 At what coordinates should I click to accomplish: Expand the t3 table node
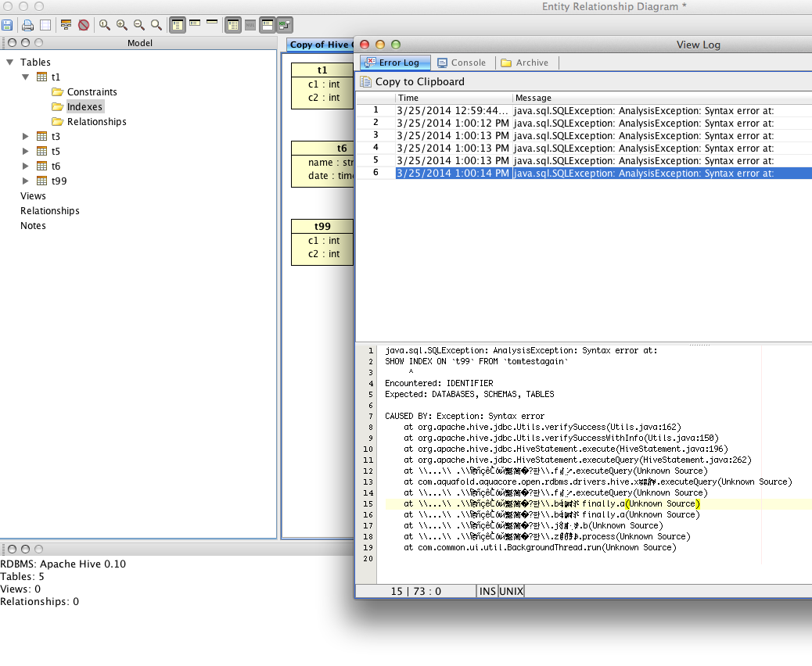click(25, 137)
